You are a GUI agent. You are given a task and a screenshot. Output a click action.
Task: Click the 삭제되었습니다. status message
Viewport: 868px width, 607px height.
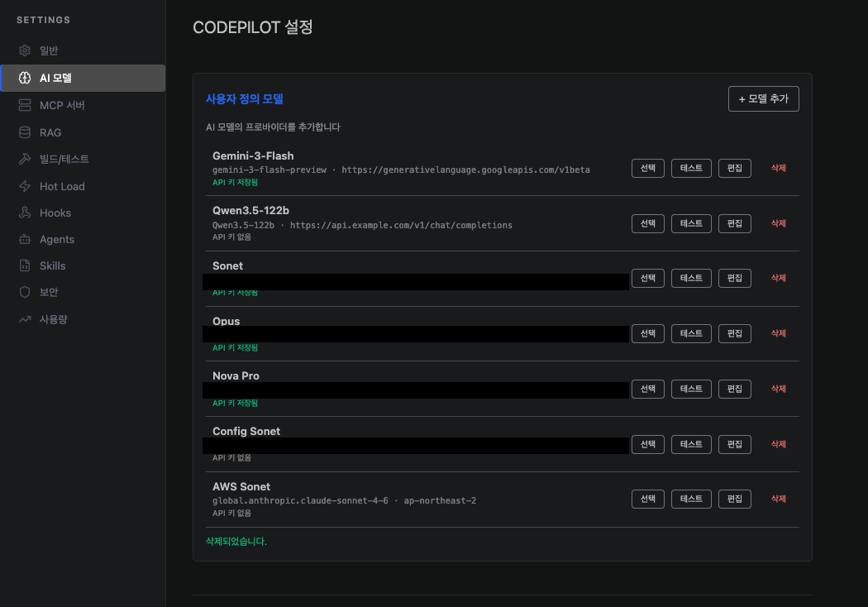click(236, 541)
